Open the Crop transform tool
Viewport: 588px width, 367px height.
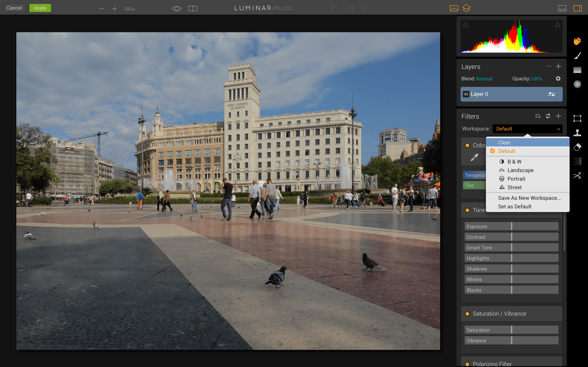click(577, 118)
